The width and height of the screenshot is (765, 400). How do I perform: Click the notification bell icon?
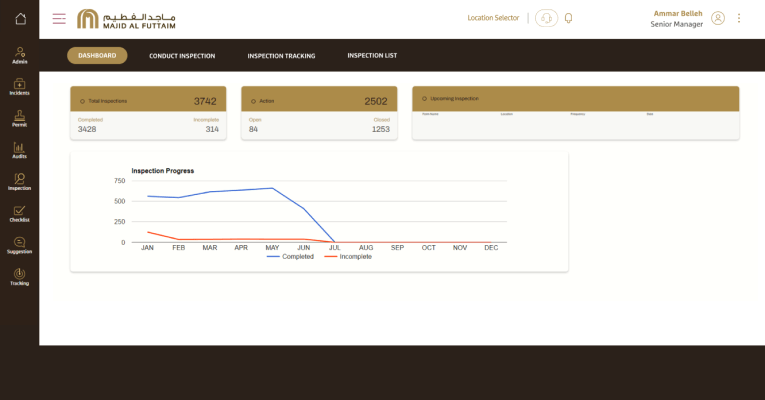[x=569, y=18]
